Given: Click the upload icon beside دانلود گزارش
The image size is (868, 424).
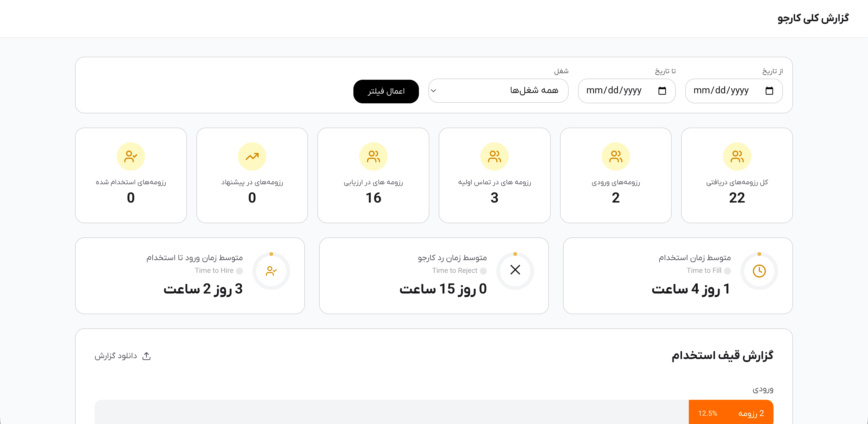Looking at the screenshot, I should (x=146, y=356).
